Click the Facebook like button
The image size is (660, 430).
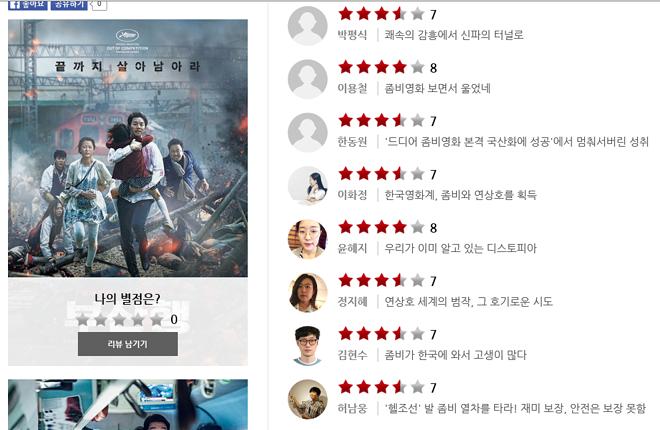pos(28,5)
